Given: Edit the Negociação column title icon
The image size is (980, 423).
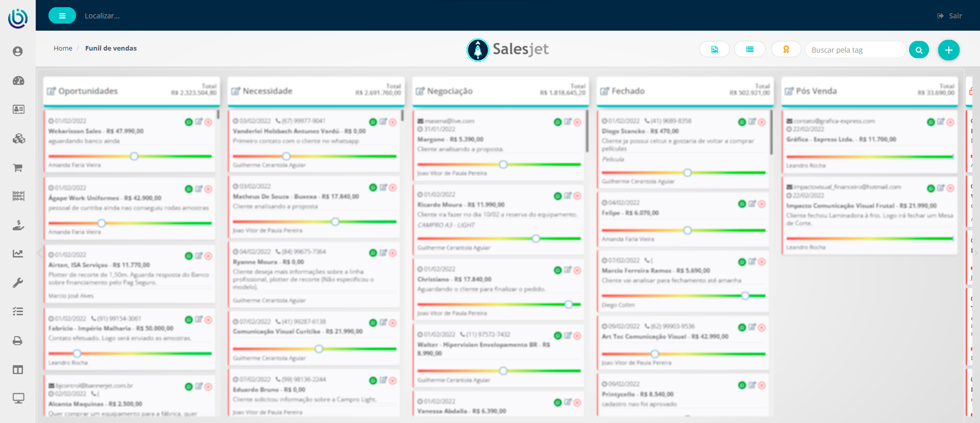Looking at the screenshot, I should [420, 91].
